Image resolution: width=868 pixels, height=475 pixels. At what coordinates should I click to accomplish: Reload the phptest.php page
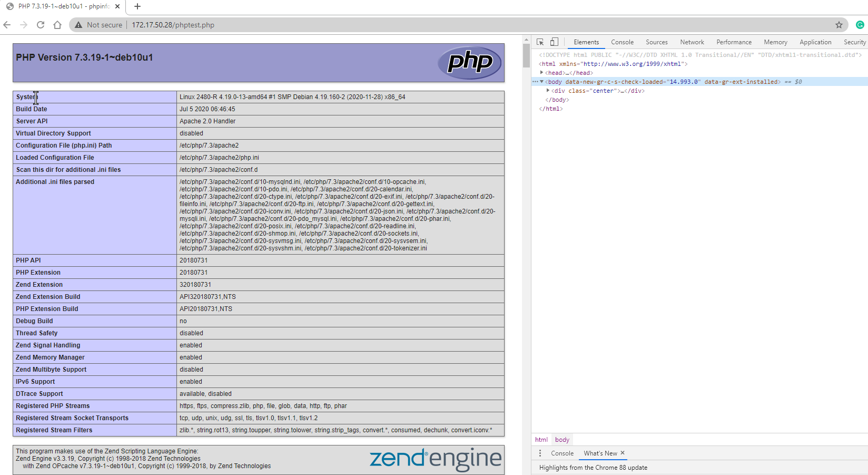(41, 25)
